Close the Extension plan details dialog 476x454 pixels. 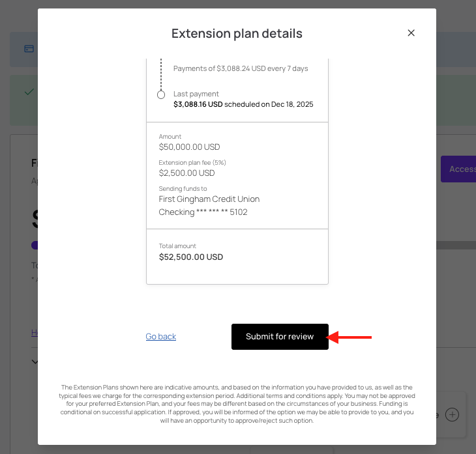click(411, 33)
